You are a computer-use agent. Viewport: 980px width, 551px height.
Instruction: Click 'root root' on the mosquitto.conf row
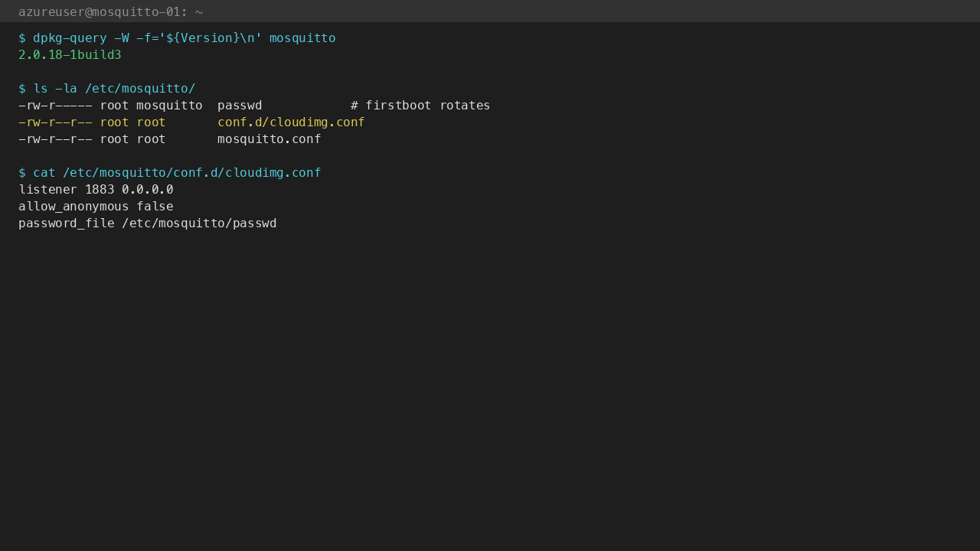[x=132, y=139]
